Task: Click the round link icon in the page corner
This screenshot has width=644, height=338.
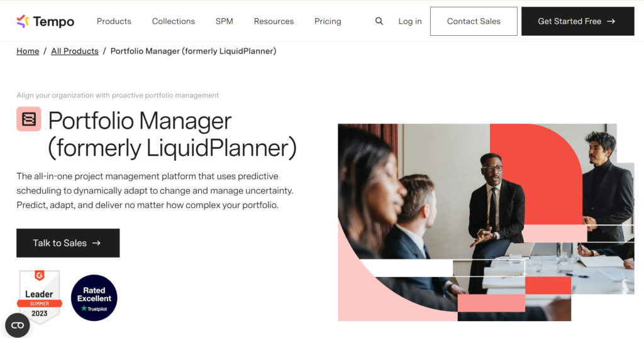Action: (17, 325)
